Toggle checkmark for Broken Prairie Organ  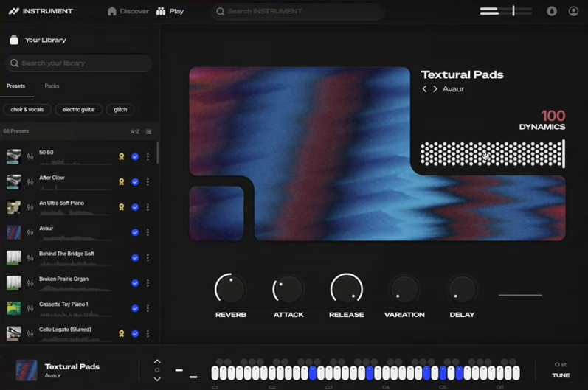pos(135,283)
